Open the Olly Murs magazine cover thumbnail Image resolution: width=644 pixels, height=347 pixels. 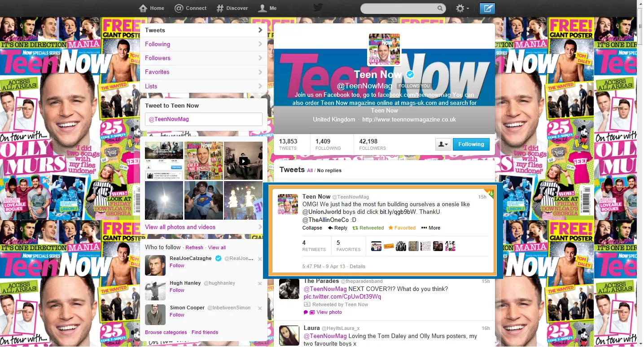(x=204, y=160)
